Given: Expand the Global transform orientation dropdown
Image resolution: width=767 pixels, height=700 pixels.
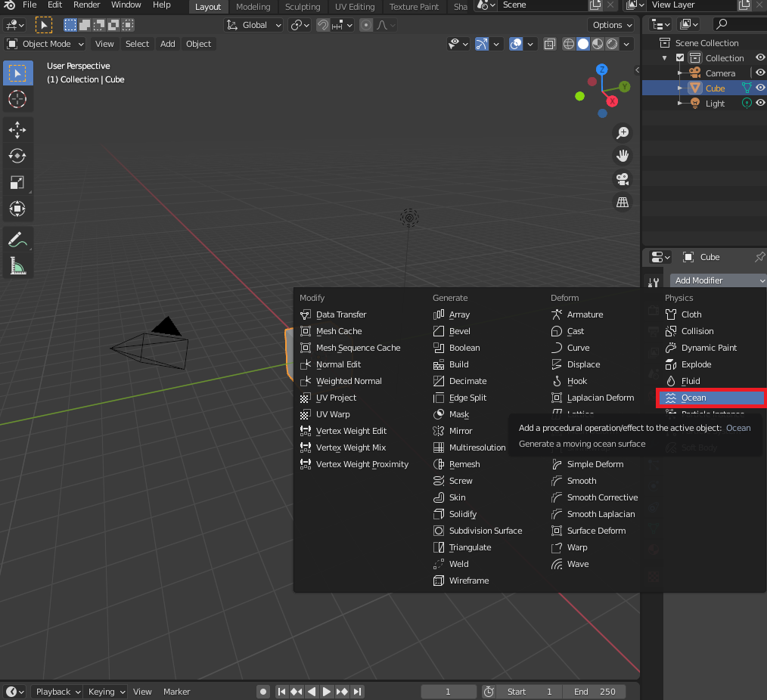Looking at the screenshot, I should (x=254, y=25).
